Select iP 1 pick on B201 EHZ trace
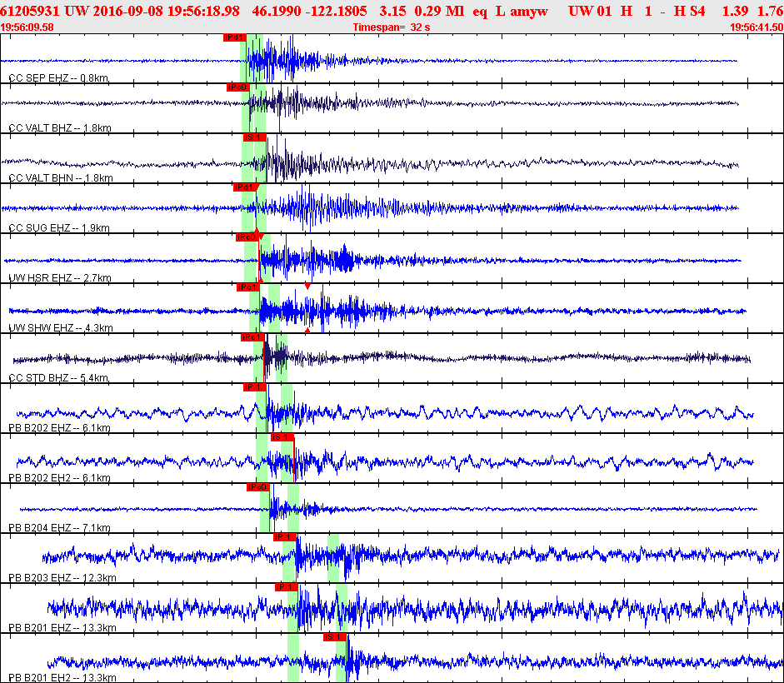 287,587
